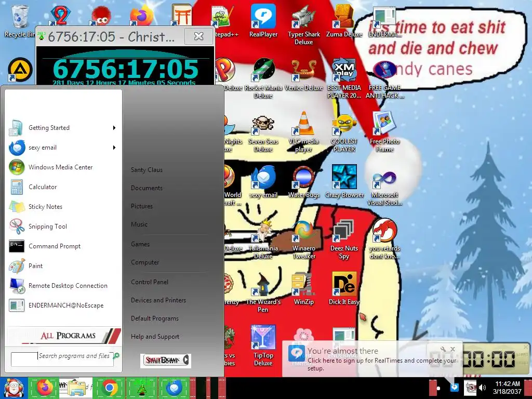532x399 pixels.
Task: Expand sexy email submenu arrow
Action: 114,148
